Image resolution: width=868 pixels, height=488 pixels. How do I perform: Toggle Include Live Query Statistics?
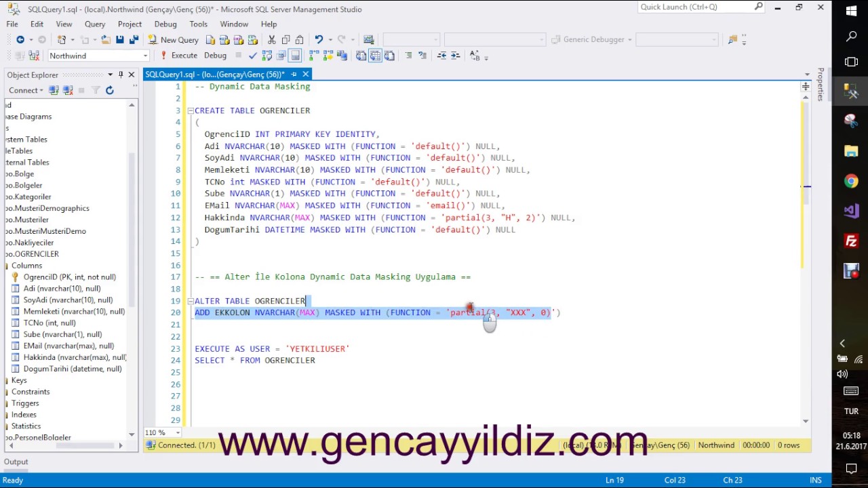click(x=328, y=56)
